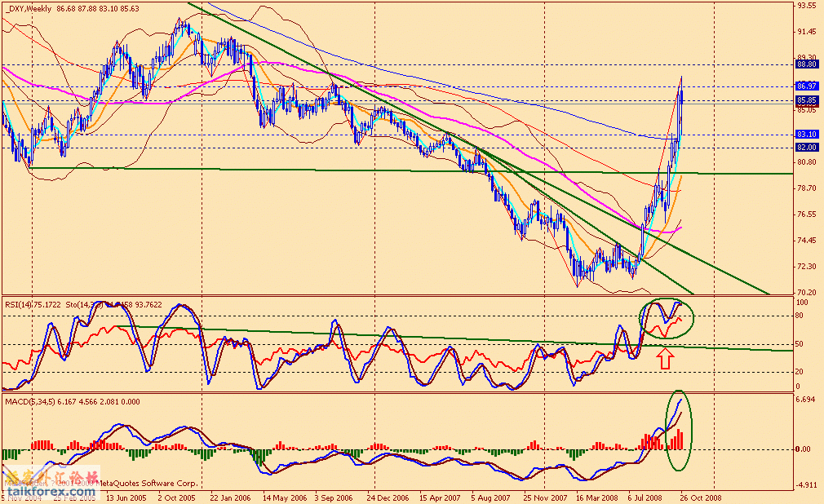This screenshot has height=504, width=824.
Task: Click the highlighted 82.00 price level tag
Action: click(x=807, y=148)
